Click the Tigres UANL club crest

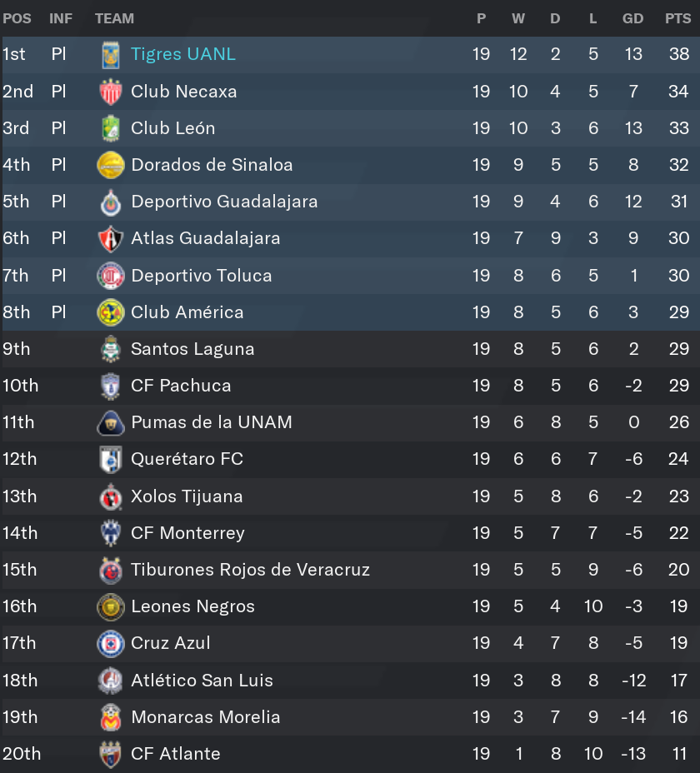[x=111, y=54]
